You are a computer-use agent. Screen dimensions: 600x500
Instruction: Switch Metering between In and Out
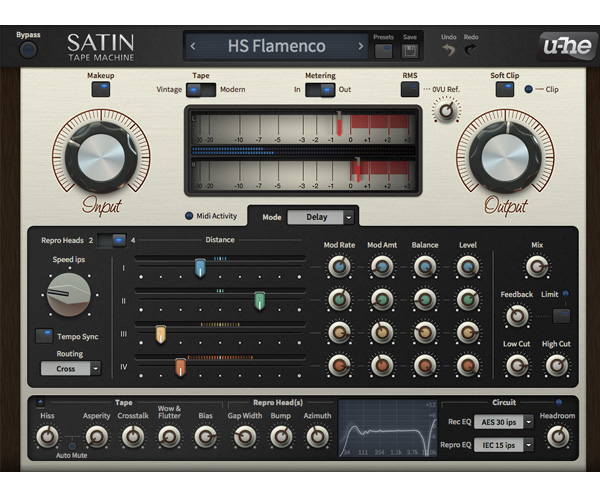point(320,90)
